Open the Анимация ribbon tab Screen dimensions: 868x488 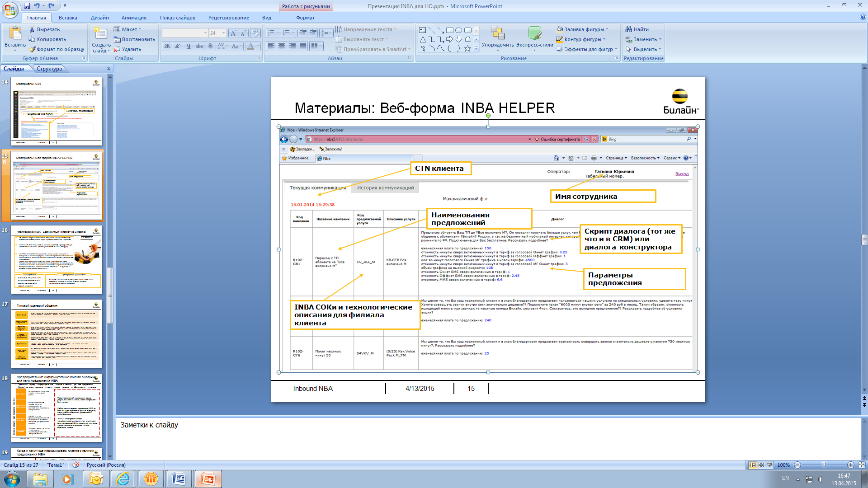(134, 18)
